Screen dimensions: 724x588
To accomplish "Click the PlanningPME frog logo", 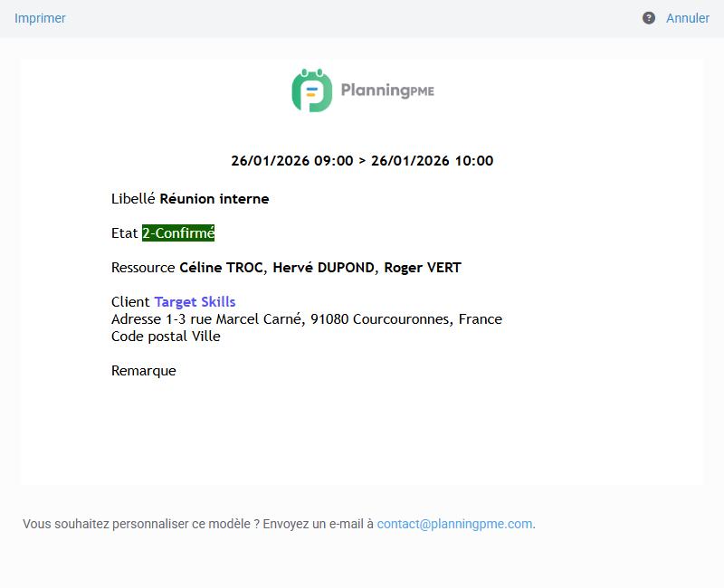I will [x=311, y=90].
